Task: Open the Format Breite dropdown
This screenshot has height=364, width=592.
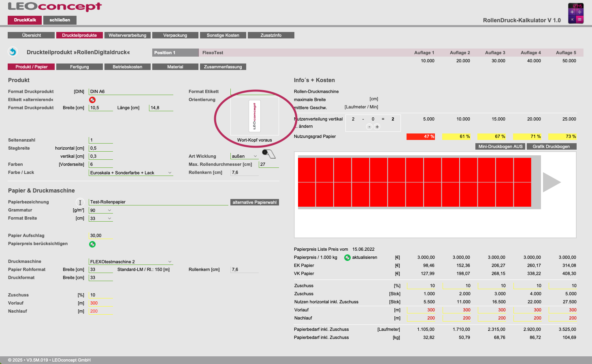Action: click(x=101, y=218)
